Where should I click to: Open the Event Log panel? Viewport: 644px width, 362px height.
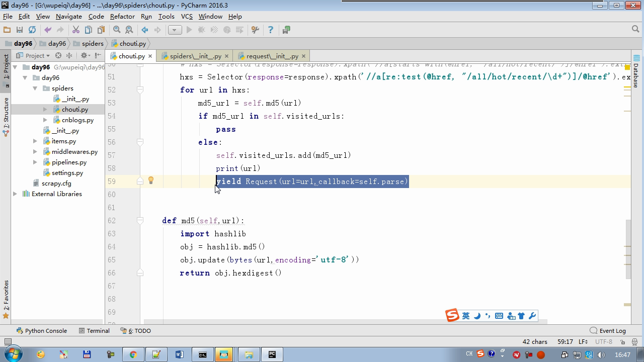tap(608, 331)
